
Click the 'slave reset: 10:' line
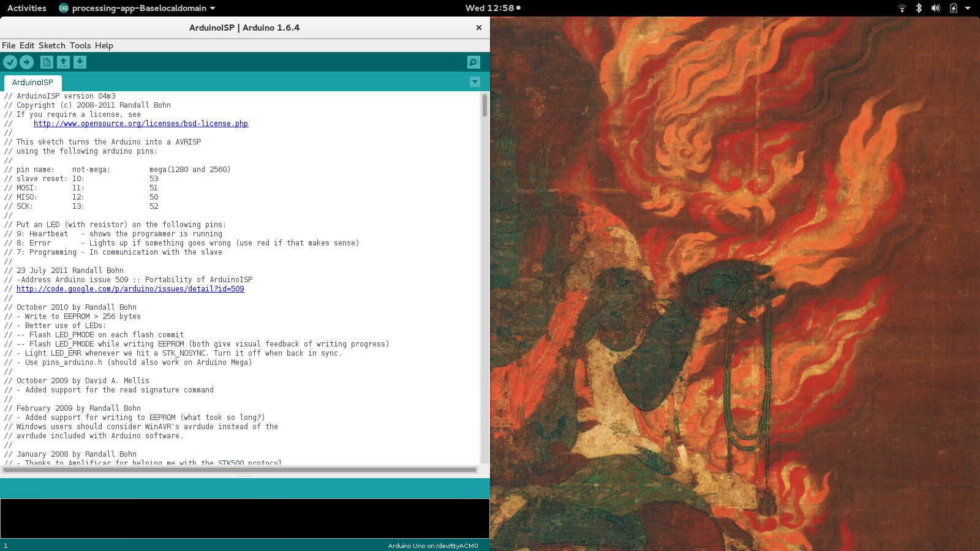coord(81,179)
